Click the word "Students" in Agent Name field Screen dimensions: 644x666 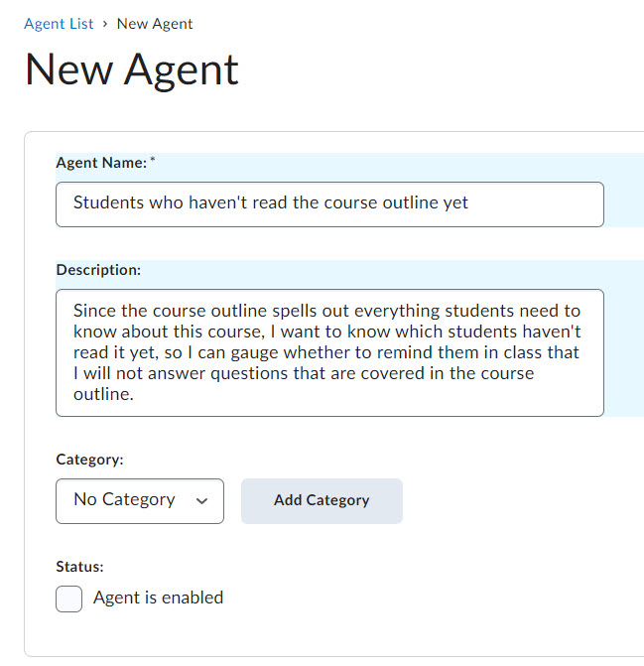[x=107, y=202]
